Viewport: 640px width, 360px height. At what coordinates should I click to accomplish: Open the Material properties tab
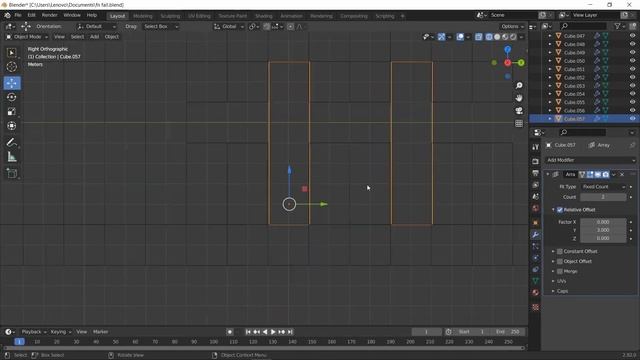[536, 293]
